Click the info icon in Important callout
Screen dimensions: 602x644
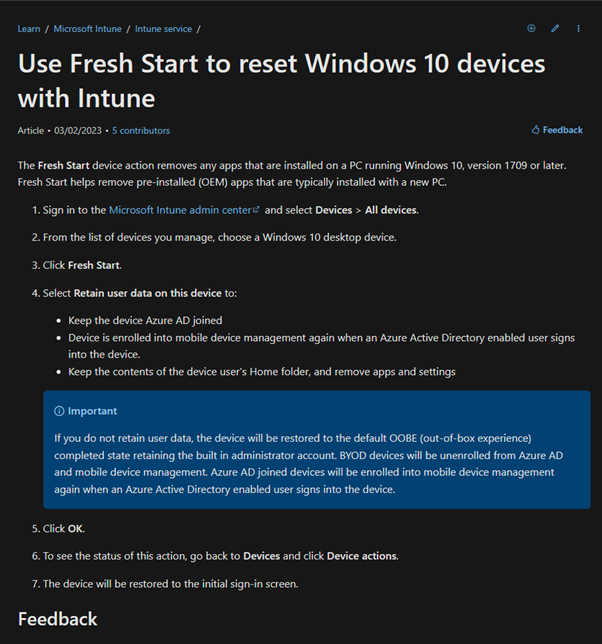[59, 411]
